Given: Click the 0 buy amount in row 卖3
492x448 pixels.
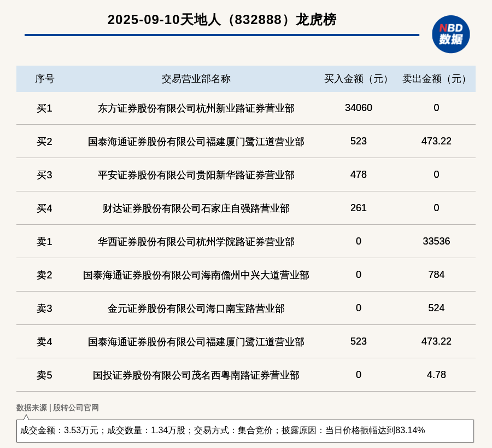Looking at the screenshot, I should click(358, 307).
